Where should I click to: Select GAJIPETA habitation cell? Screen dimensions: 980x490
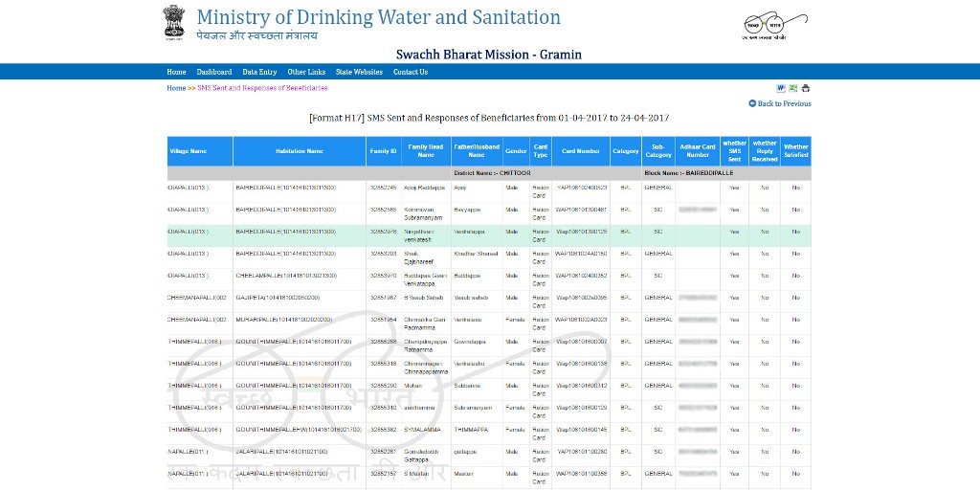(x=300, y=301)
